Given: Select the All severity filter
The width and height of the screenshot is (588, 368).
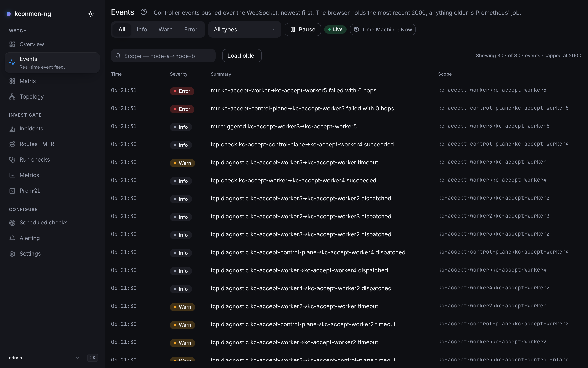Looking at the screenshot, I should coord(122,29).
